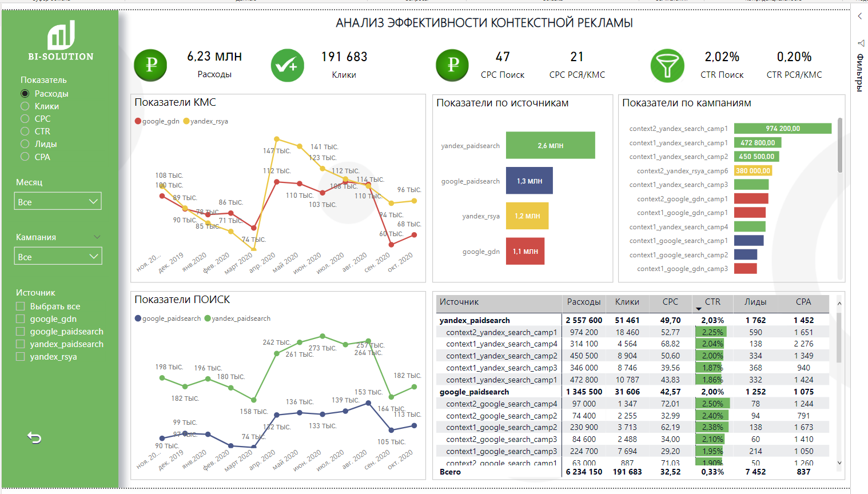This screenshot has width=868, height=494.
Task: Select the Клики radio button
Action: [x=25, y=106]
